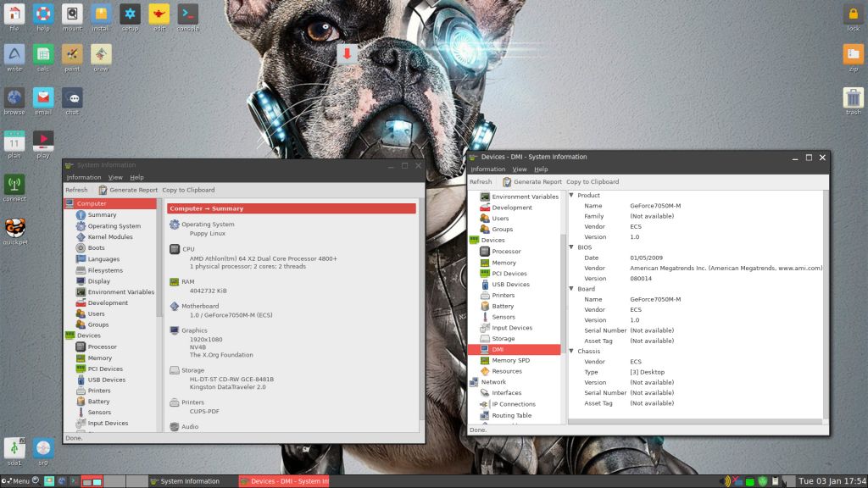This screenshot has height=488, width=868.
Task: Collapse the Product section in DMI details
Action: tap(572, 196)
